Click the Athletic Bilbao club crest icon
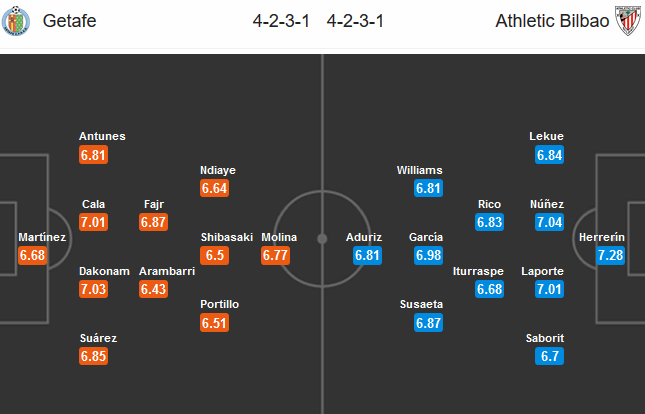The width and height of the screenshot is (645, 414). 625,20
